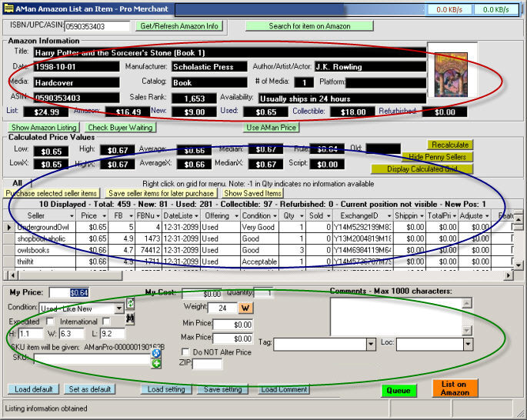Expand the Tag combo box

371,344
